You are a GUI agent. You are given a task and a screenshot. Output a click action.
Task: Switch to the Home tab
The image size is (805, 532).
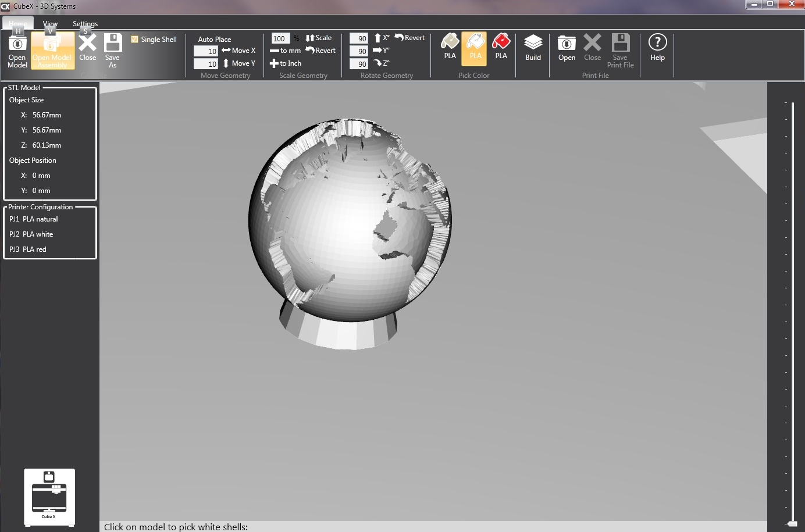18,24
